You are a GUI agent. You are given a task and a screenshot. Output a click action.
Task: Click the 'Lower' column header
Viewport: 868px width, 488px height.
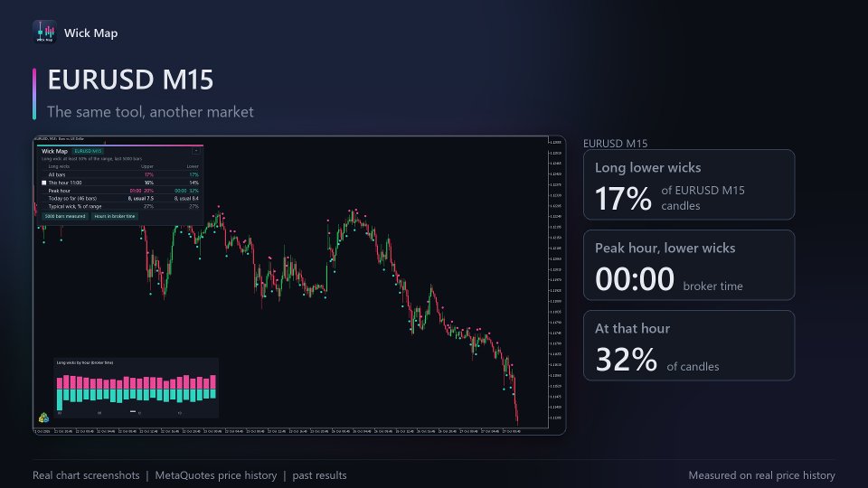[193, 166]
